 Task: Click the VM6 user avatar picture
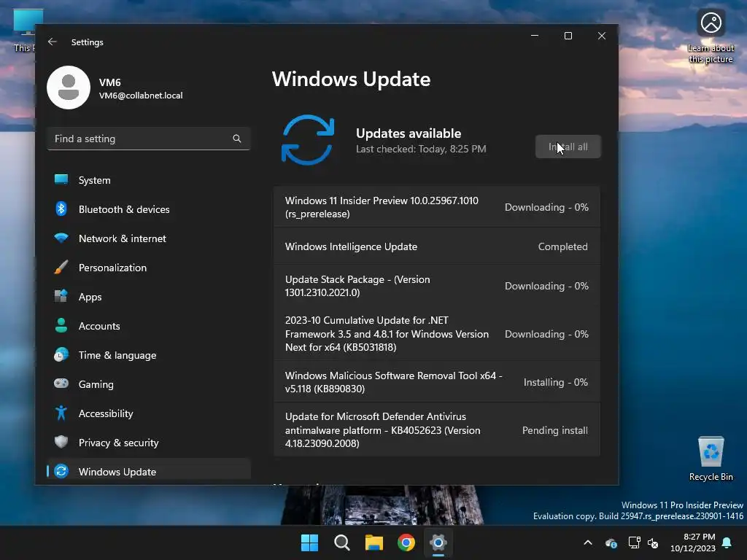coord(69,87)
